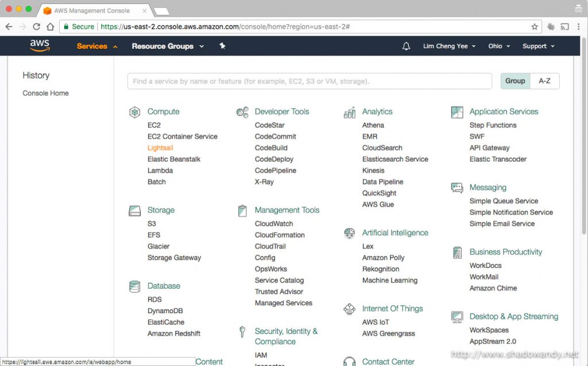Open the CodePipeline service
Image resolution: width=588 pixels, height=366 pixels.
click(x=275, y=170)
